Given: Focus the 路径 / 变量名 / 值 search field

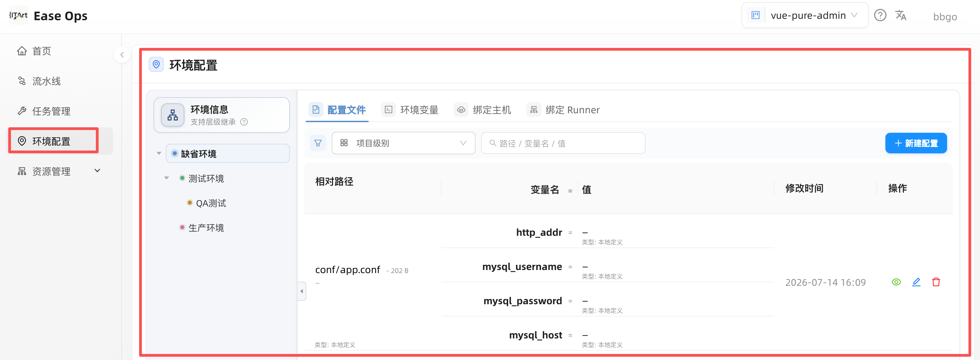Looking at the screenshot, I should 563,143.
